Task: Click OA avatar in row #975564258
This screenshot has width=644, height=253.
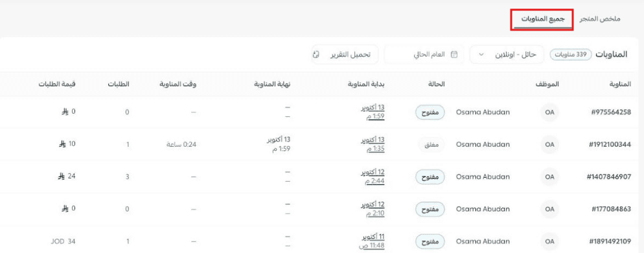Action: (x=549, y=112)
